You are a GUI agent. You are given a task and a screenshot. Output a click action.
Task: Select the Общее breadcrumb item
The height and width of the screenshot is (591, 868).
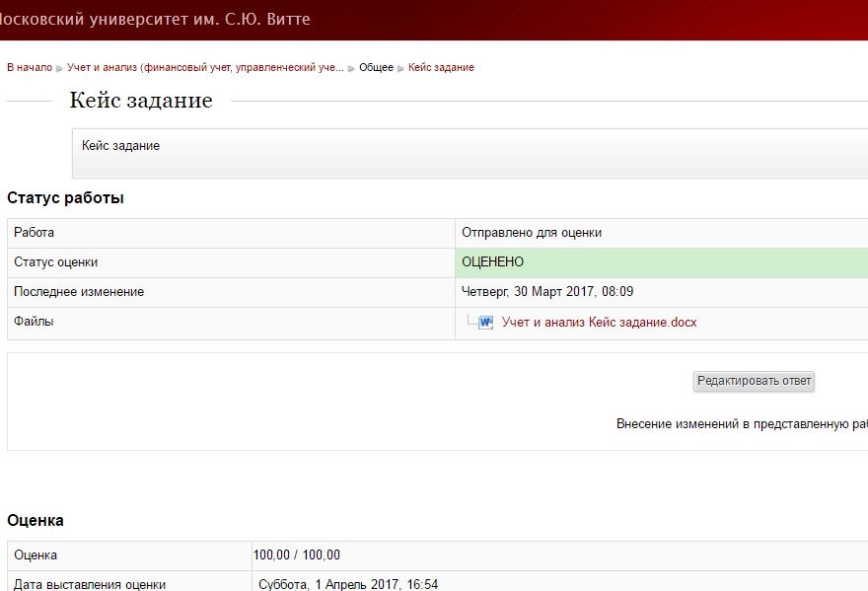pyautogui.click(x=376, y=67)
